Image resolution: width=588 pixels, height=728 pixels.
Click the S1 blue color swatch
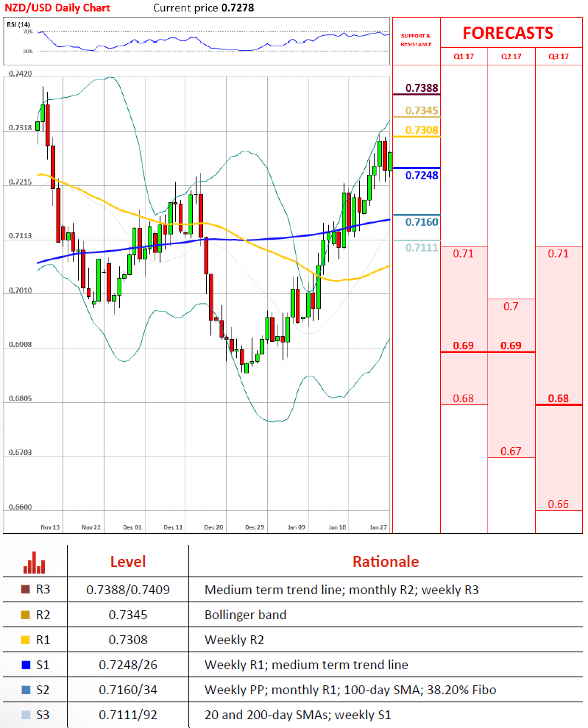point(26,665)
